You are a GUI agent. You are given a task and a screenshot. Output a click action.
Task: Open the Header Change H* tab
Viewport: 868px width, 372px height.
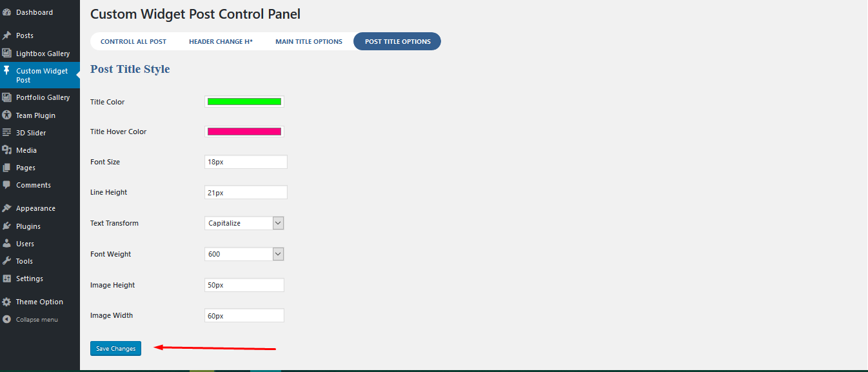(221, 41)
